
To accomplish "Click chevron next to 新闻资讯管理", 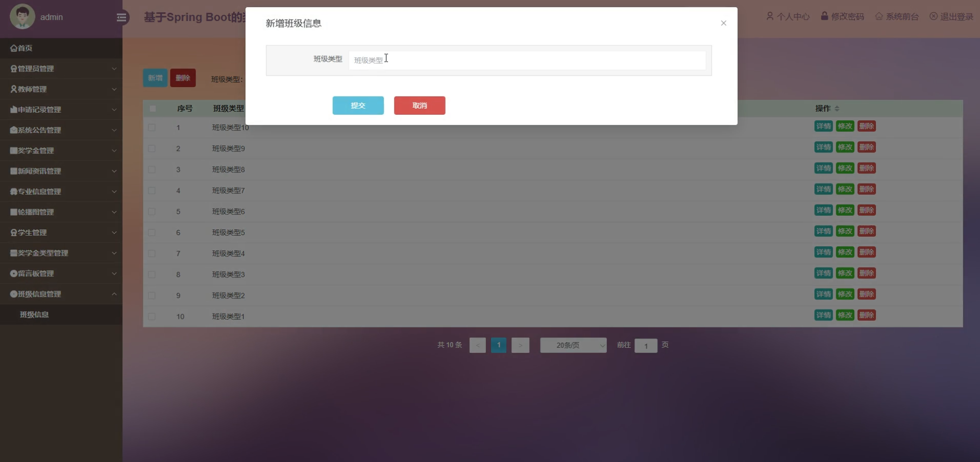I will [114, 171].
